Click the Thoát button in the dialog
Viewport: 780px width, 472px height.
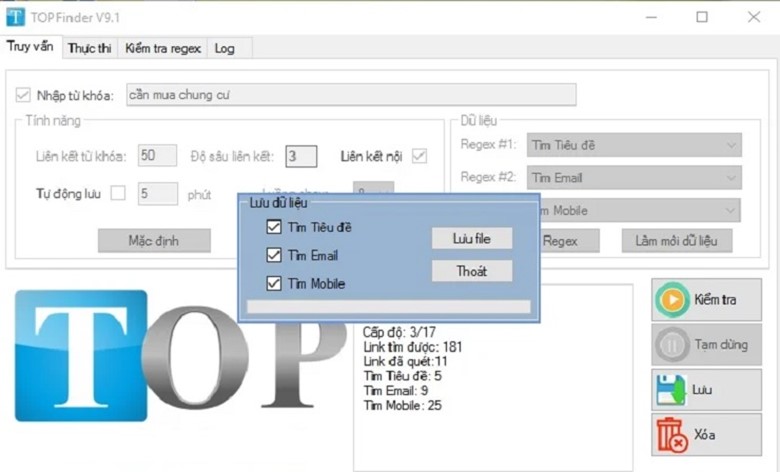[x=472, y=271]
